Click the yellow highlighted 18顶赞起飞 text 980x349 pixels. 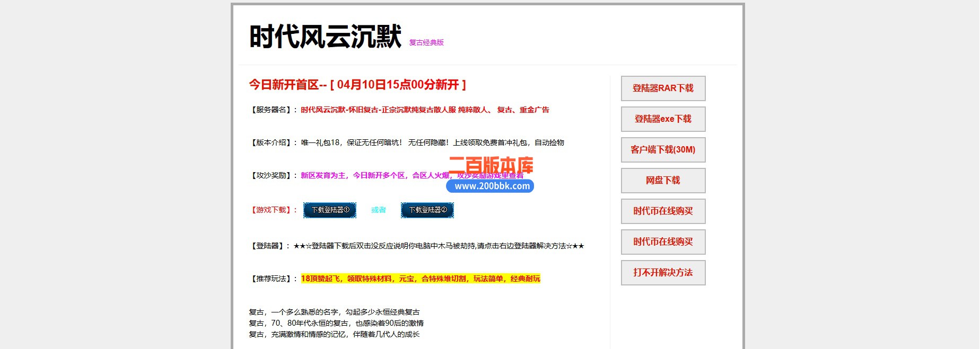coord(421,279)
